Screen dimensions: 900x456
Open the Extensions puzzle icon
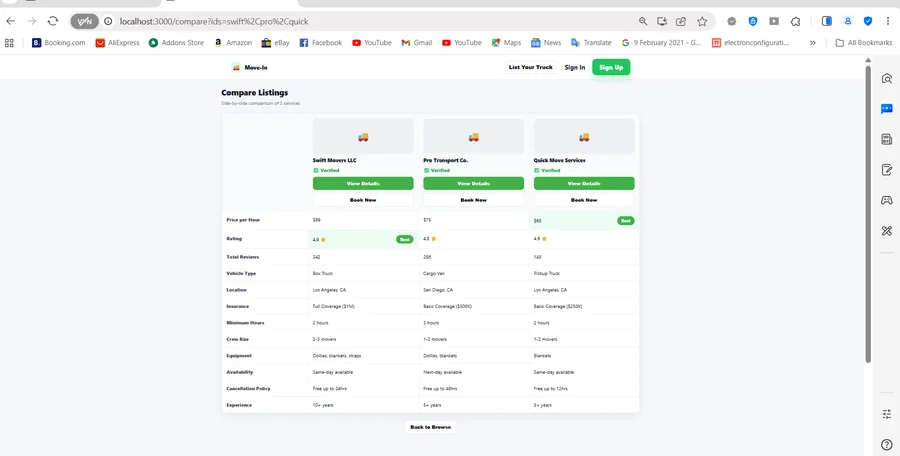796,21
